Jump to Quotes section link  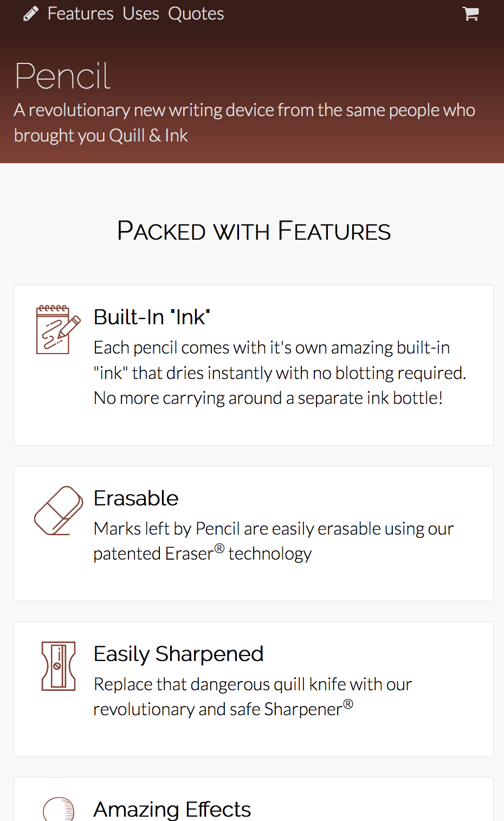(x=196, y=14)
